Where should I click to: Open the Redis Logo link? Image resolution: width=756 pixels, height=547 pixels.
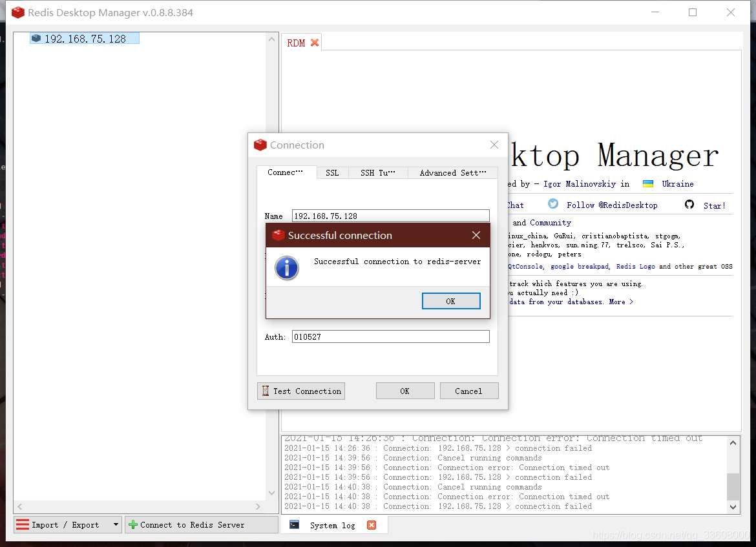click(x=635, y=267)
